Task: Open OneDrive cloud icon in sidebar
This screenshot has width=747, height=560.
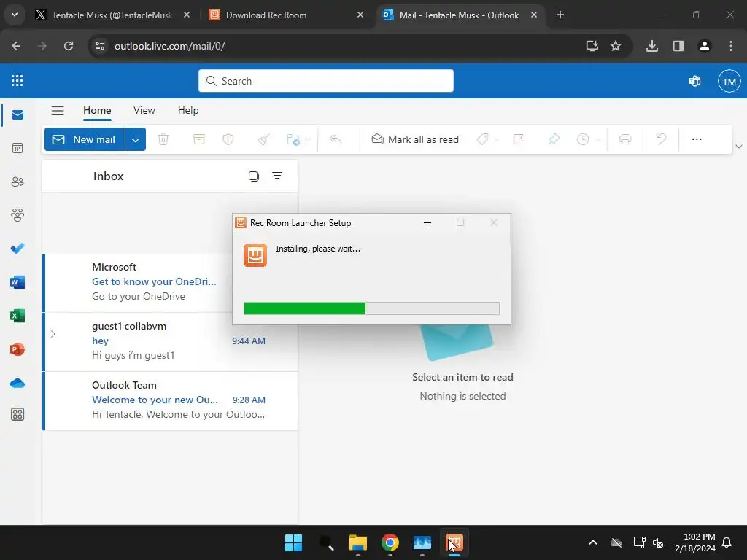Action: click(x=18, y=384)
